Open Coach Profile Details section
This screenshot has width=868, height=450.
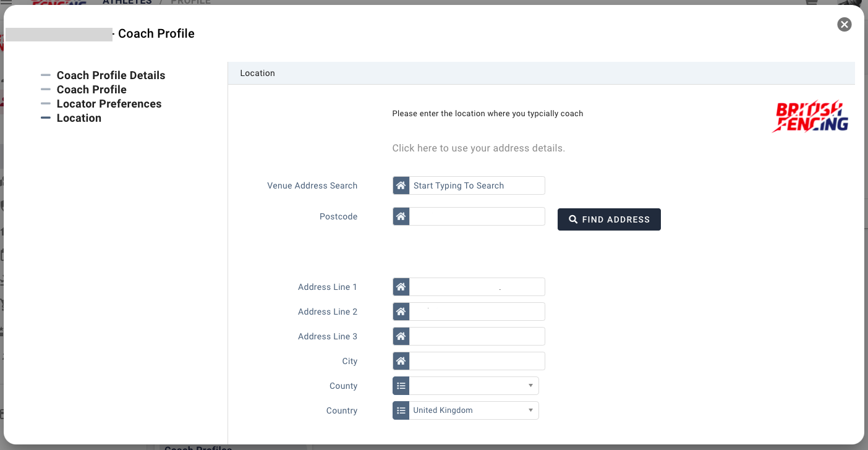111,75
